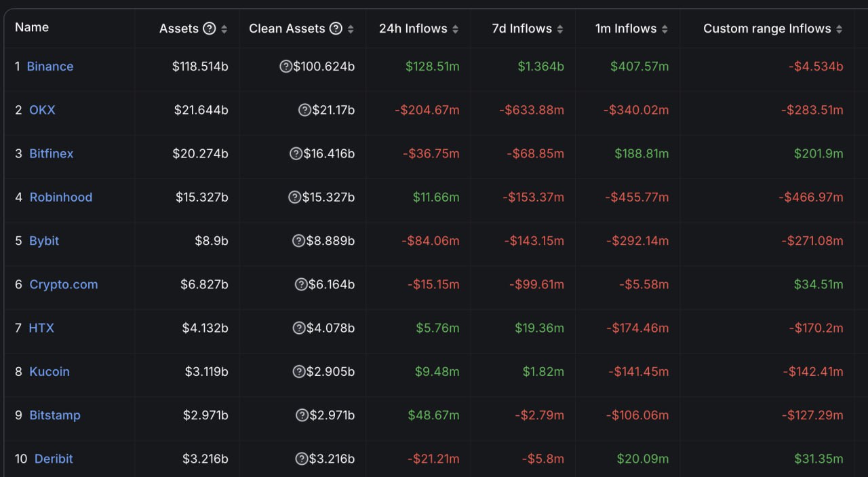Click the 24h inflow value $11.66m
This screenshot has width=868, height=477.
pyautogui.click(x=436, y=197)
